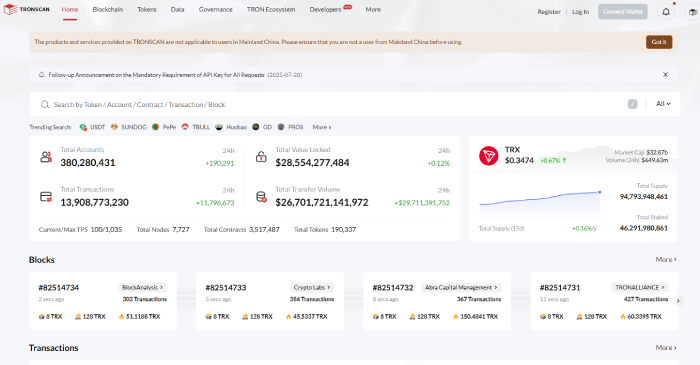Show next blocks with carousel arrow
This screenshot has width=700, height=365.
[x=678, y=301]
